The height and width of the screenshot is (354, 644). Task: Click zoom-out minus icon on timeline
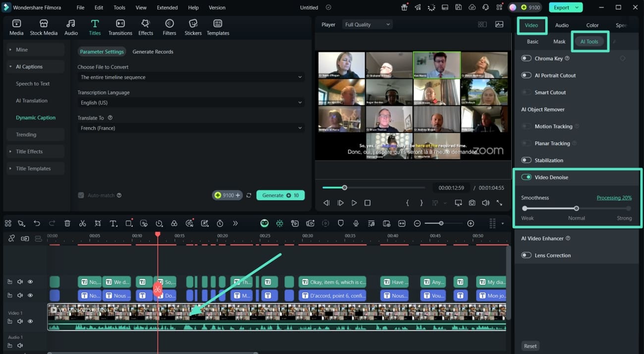click(417, 224)
